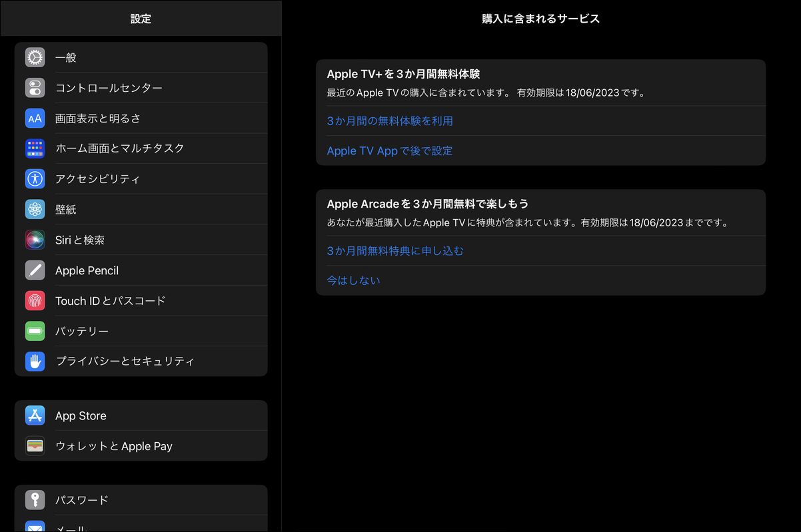Click the Apple TV+を3か月間無料体験 heading
This screenshot has height=532, width=801.
404,74
